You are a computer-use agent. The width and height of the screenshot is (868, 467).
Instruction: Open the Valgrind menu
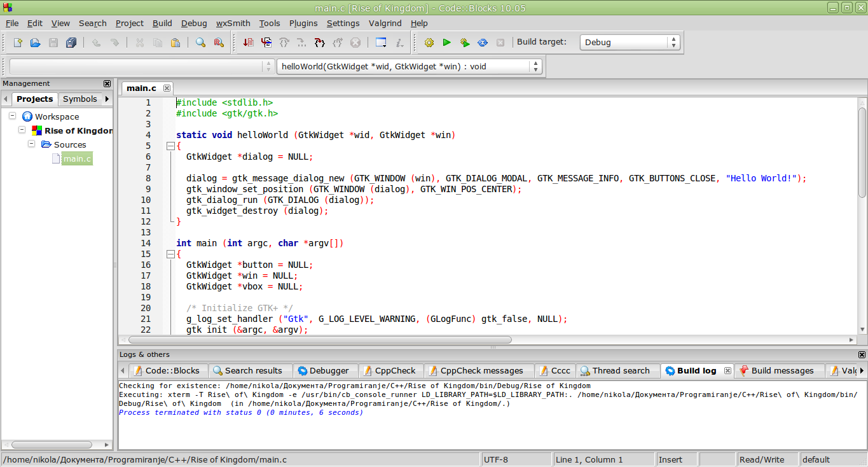(385, 23)
